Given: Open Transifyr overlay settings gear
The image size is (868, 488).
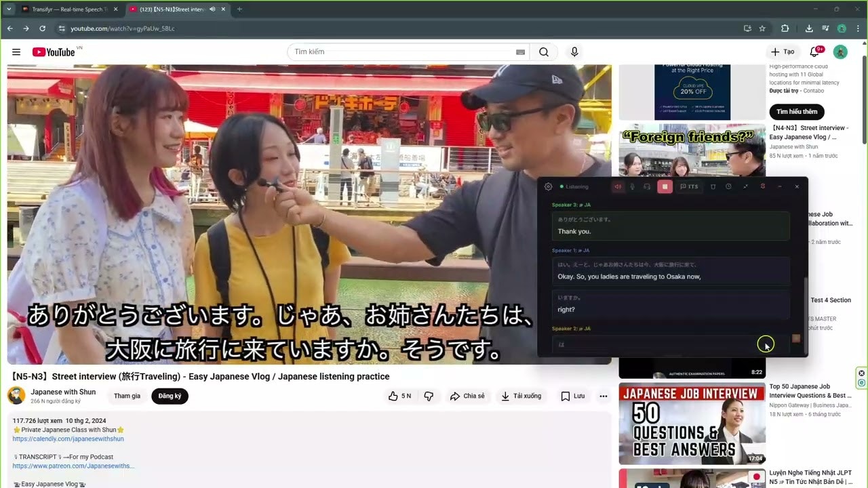Looking at the screenshot, I should pyautogui.click(x=549, y=186).
